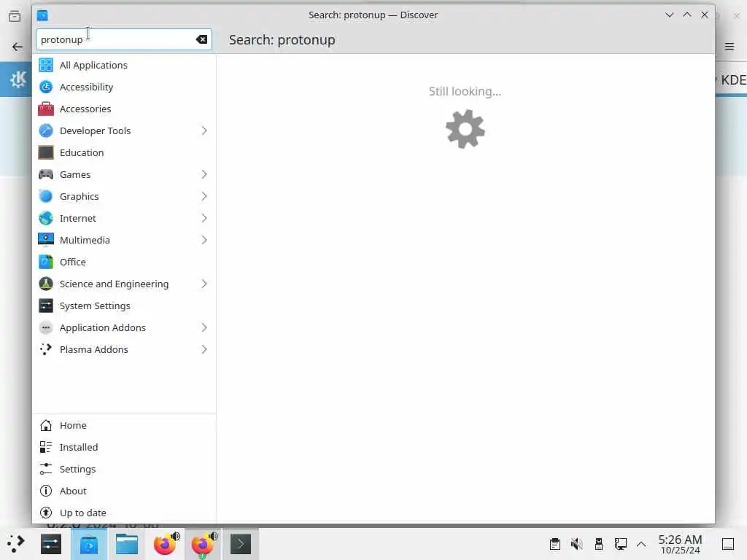Click the Internet globe icon

point(46,219)
